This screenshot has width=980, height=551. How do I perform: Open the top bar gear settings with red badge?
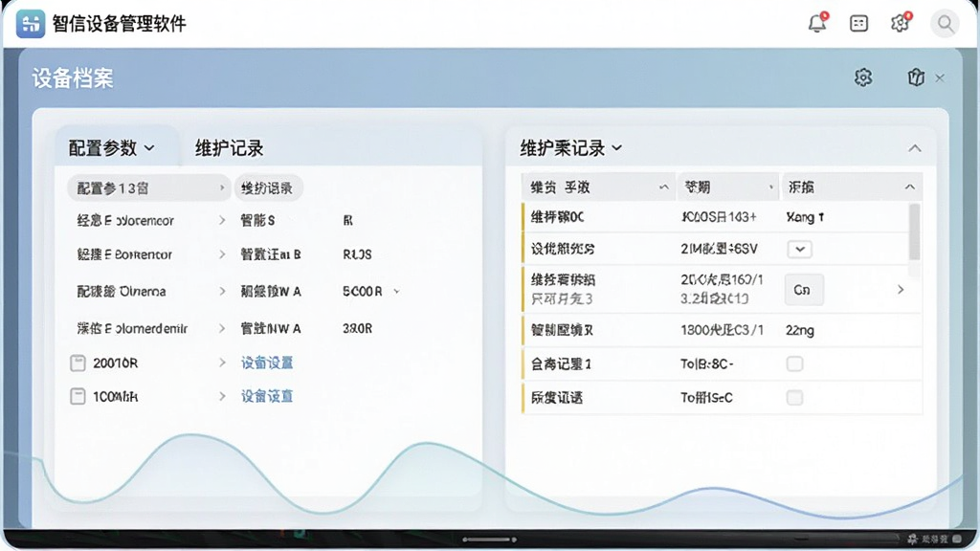coord(900,23)
